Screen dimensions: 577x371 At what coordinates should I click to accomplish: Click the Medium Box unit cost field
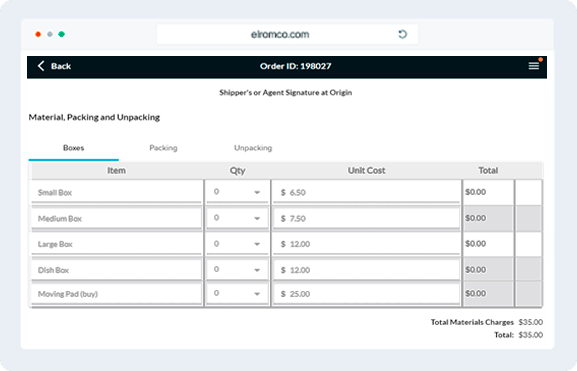tap(367, 218)
